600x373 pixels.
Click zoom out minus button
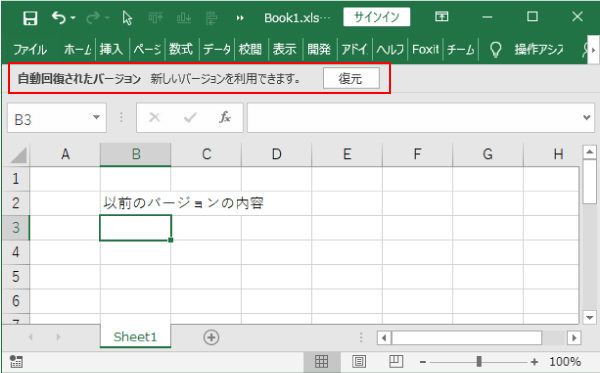[423, 362]
